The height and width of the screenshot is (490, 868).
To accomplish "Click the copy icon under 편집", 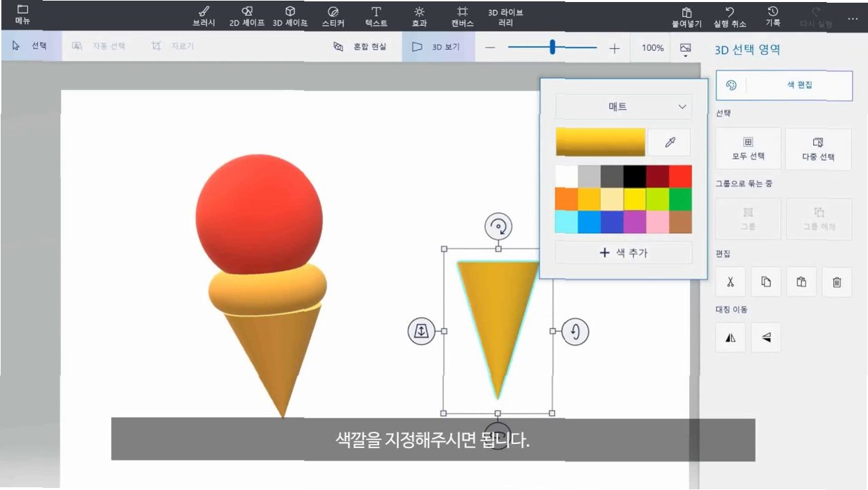I will coord(766,282).
